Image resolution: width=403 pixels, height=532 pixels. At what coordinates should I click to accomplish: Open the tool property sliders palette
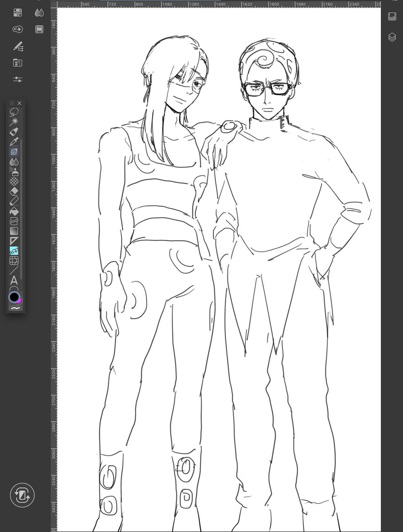[18, 79]
